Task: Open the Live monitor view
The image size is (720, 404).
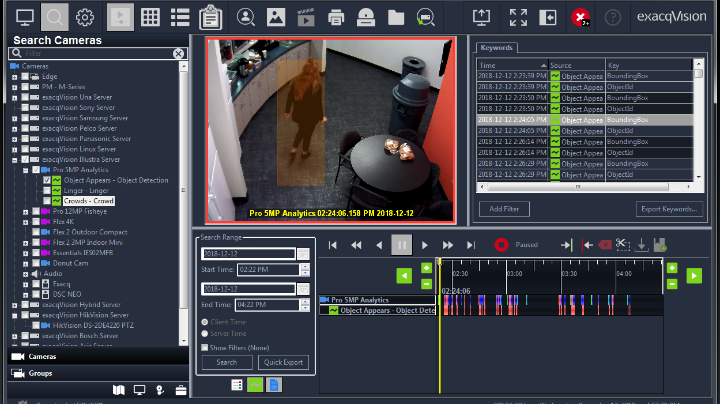Action: tap(24, 17)
